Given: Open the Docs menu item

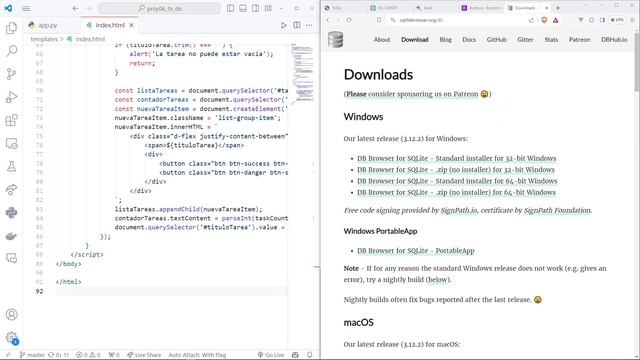Looking at the screenshot, I should (x=469, y=40).
